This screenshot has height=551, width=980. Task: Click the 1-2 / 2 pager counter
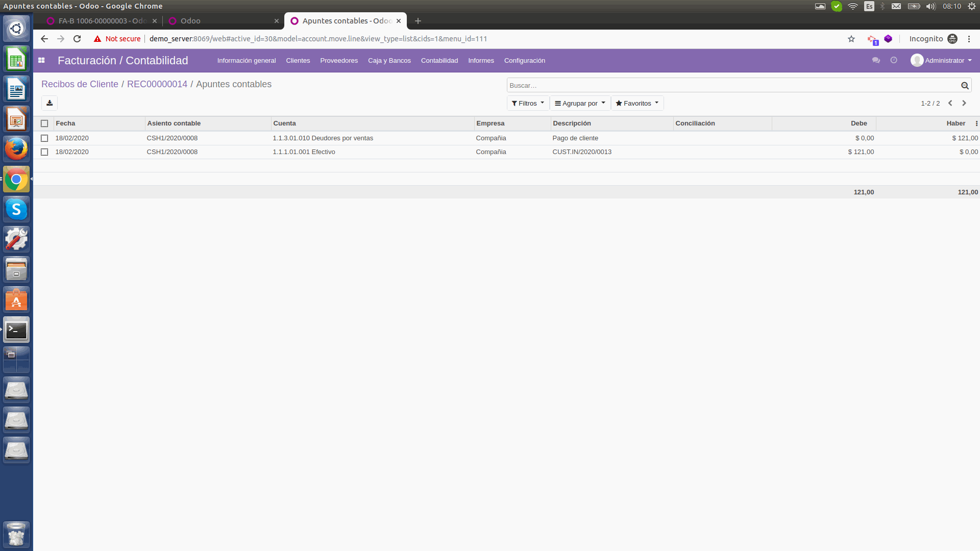click(930, 104)
